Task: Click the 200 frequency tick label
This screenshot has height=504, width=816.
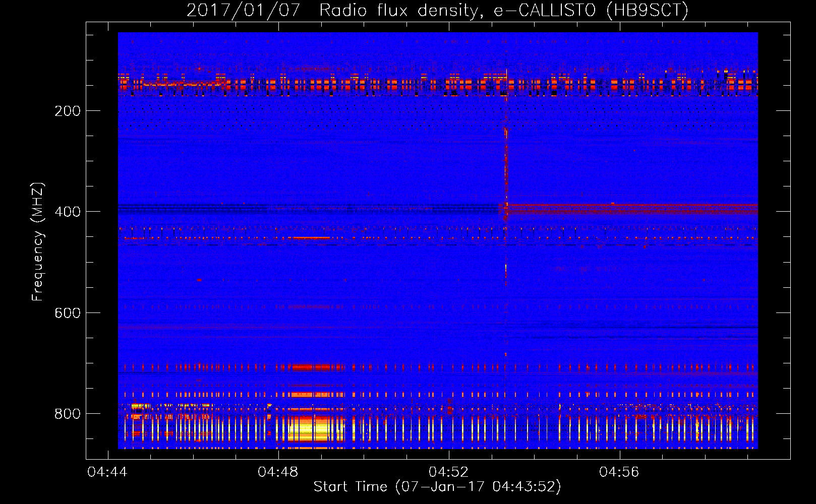Action: click(68, 111)
